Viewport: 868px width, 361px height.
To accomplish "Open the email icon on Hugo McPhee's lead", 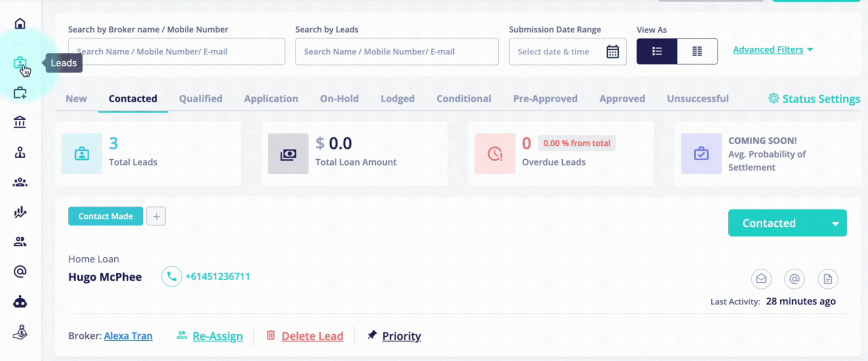I will (761, 279).
